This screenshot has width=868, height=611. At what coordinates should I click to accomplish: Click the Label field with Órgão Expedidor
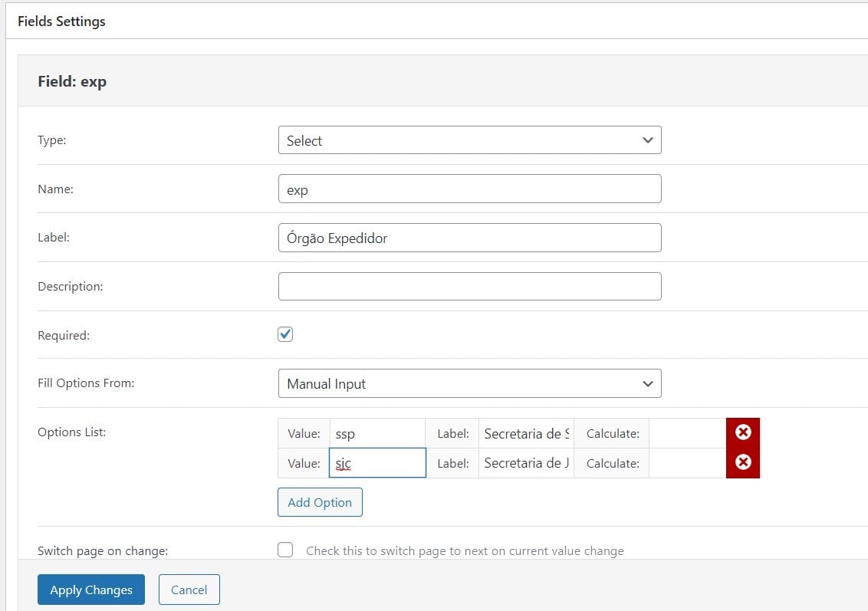click(469, 238)
